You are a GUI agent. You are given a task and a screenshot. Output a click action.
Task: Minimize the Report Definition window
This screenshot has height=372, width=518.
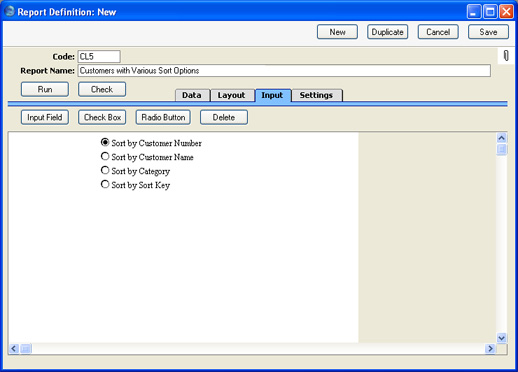click(474, 12)
